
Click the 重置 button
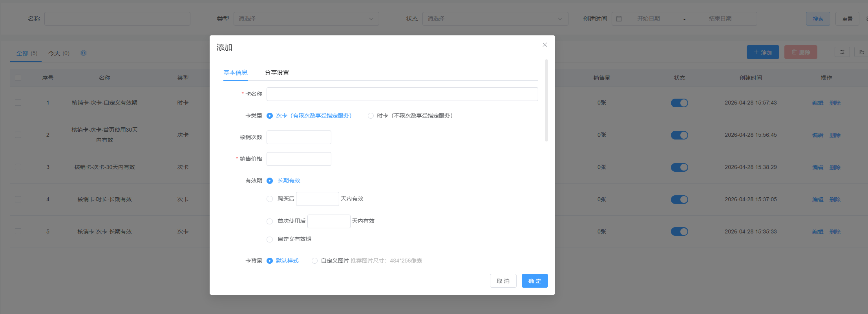847,19
